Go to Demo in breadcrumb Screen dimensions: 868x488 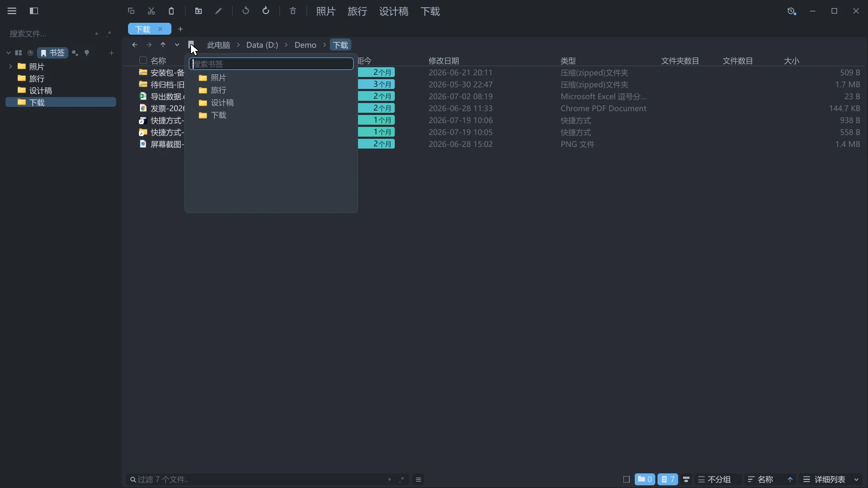pyautogui.click(x=305, y=45)
